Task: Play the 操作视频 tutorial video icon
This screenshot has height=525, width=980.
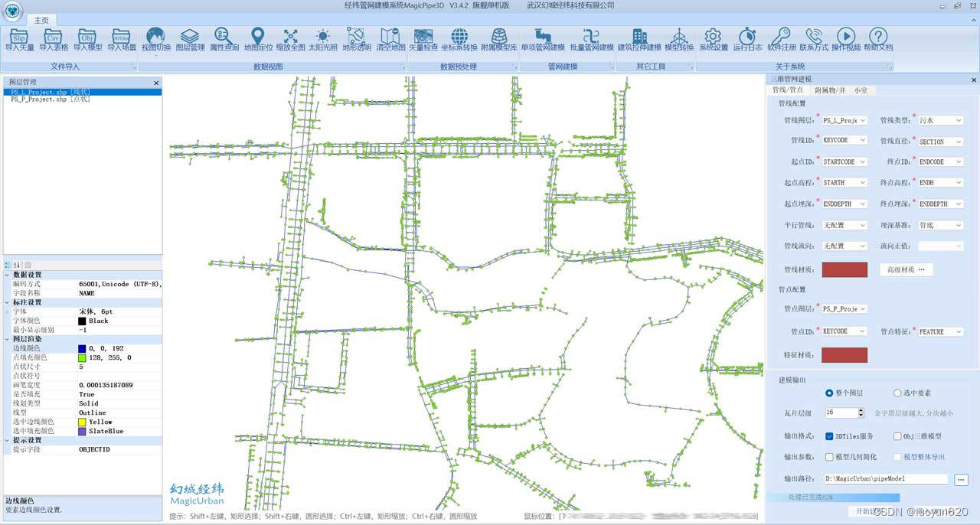Action: 846,39
